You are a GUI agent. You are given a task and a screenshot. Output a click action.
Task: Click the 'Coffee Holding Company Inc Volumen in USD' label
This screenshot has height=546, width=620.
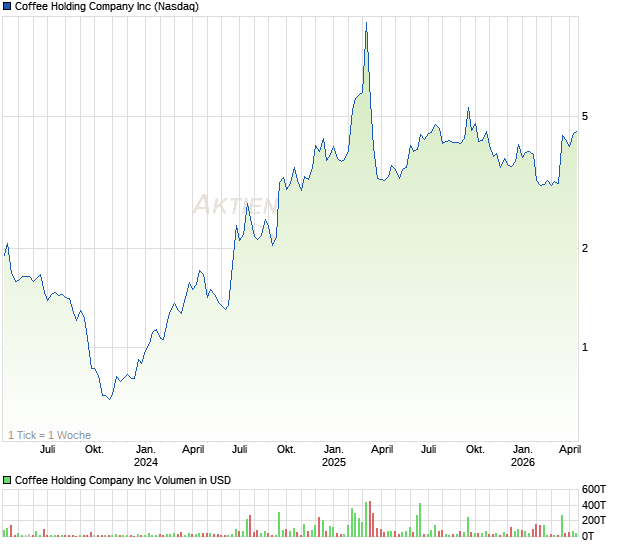(x=123, y=480)
